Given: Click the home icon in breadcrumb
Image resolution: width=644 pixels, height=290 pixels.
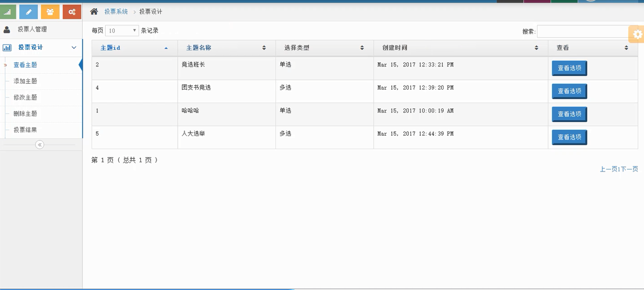Looking at the screenshot, I should 94,11.
